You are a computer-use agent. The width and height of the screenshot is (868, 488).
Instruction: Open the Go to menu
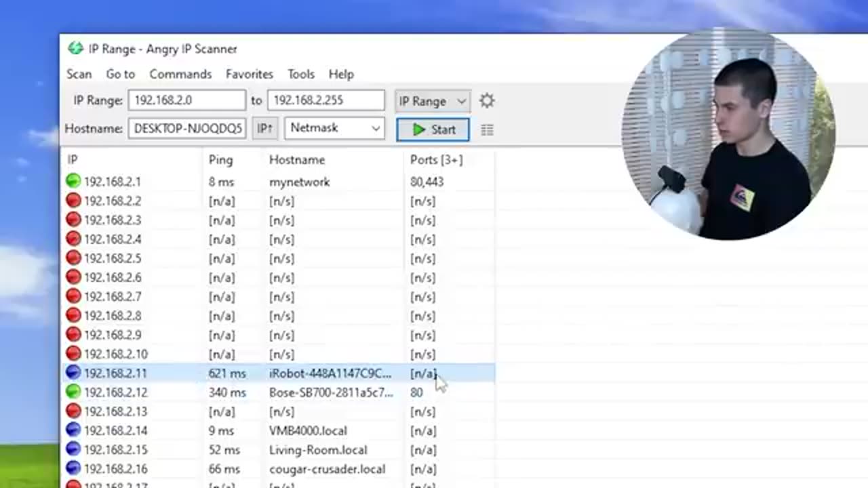121,74
